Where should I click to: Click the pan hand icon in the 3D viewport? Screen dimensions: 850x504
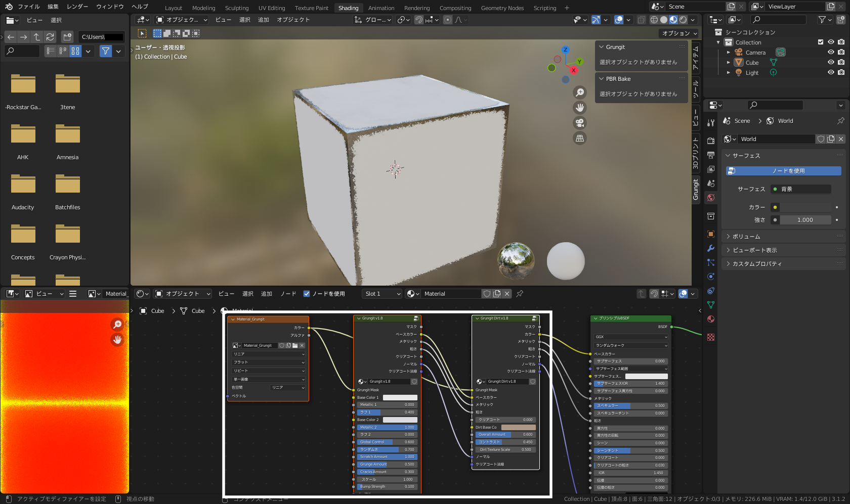[x=580, y=108]
